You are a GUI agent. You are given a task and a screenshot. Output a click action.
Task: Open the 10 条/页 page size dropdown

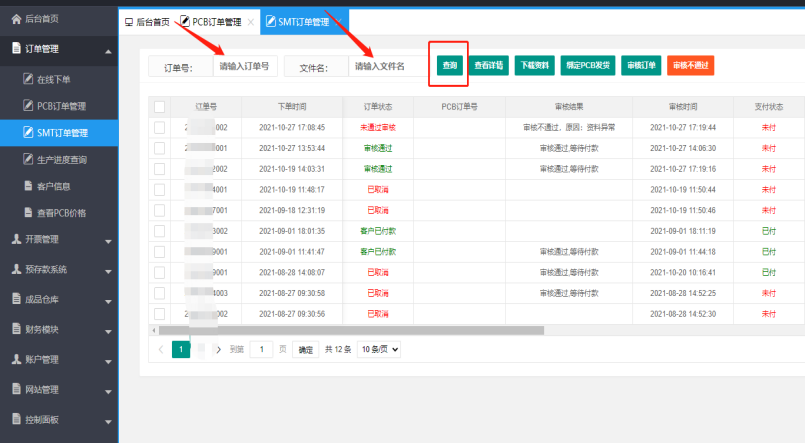[379, 350]
